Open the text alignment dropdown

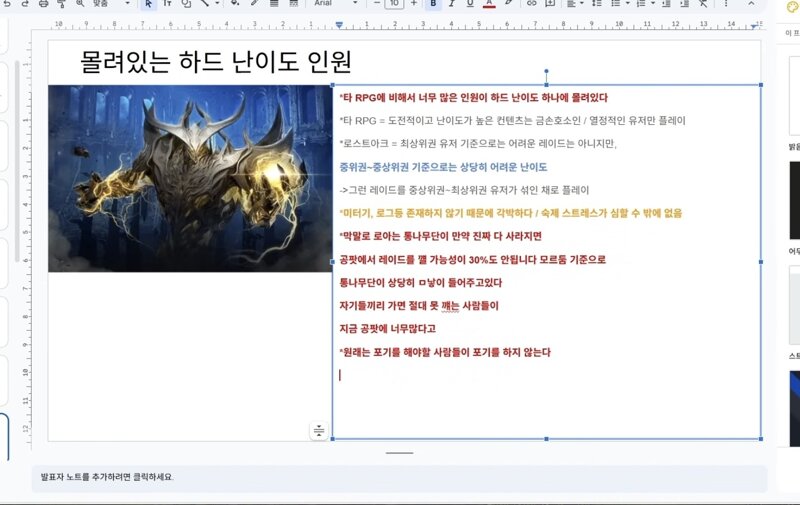(x=574, y=4)
